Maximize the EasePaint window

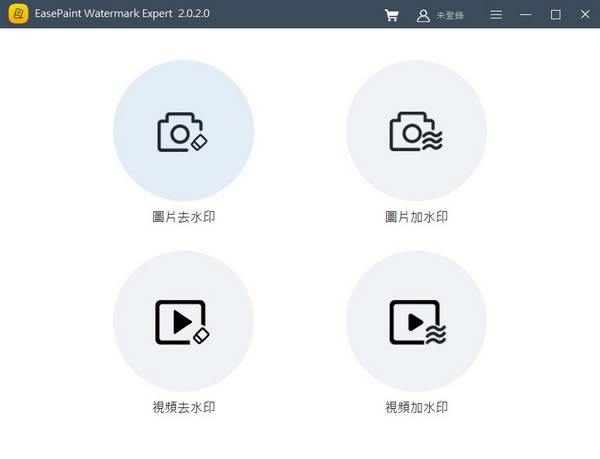[x=556, y=15]
